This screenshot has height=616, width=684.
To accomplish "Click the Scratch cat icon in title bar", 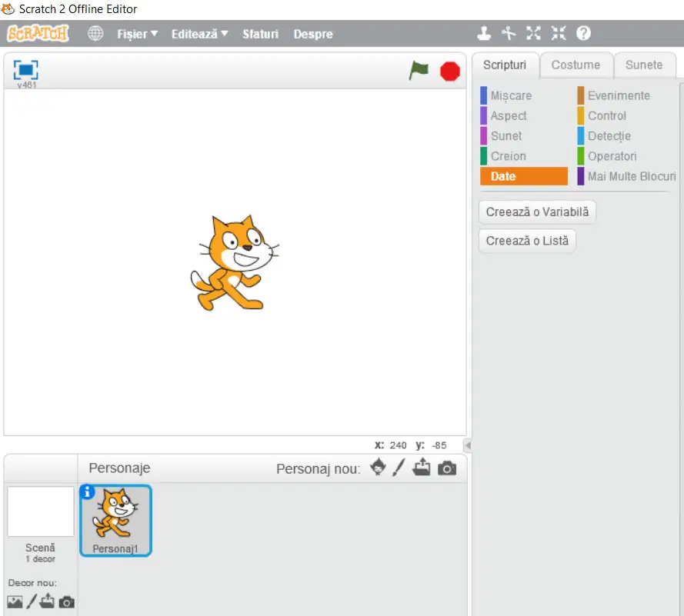I will pos(8,8).
